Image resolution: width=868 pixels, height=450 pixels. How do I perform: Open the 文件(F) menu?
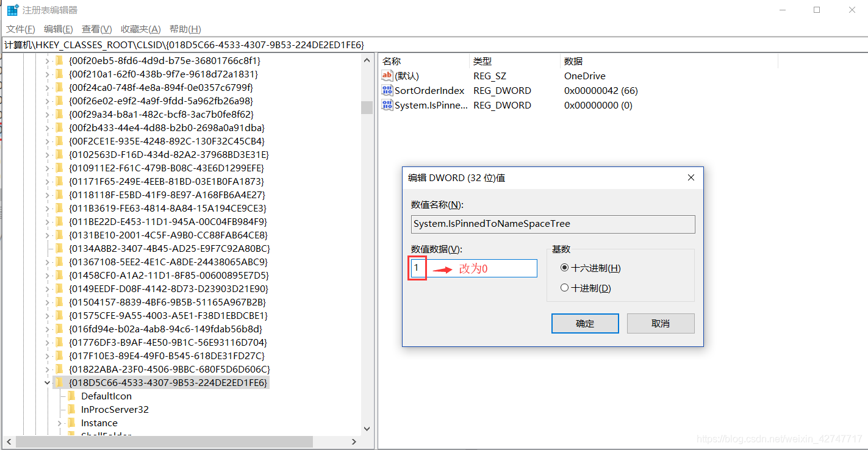pyautogui.click(x=21, y=29)
